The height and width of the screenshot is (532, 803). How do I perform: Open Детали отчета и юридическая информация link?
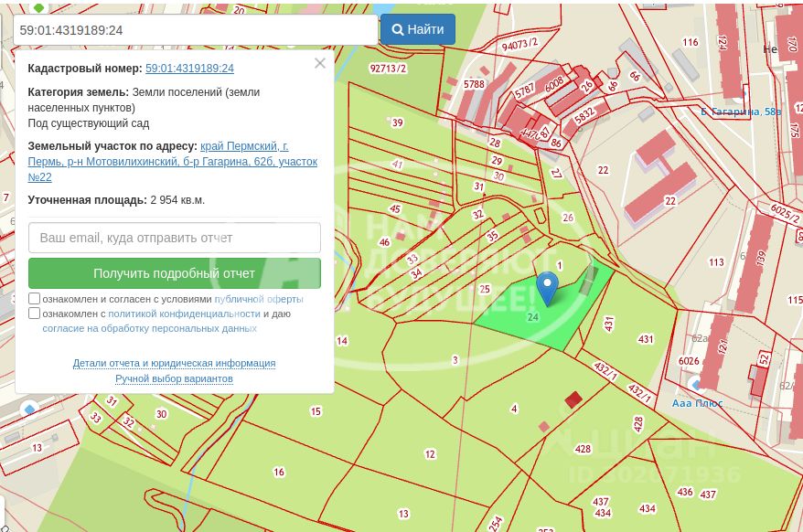[174, 363]
